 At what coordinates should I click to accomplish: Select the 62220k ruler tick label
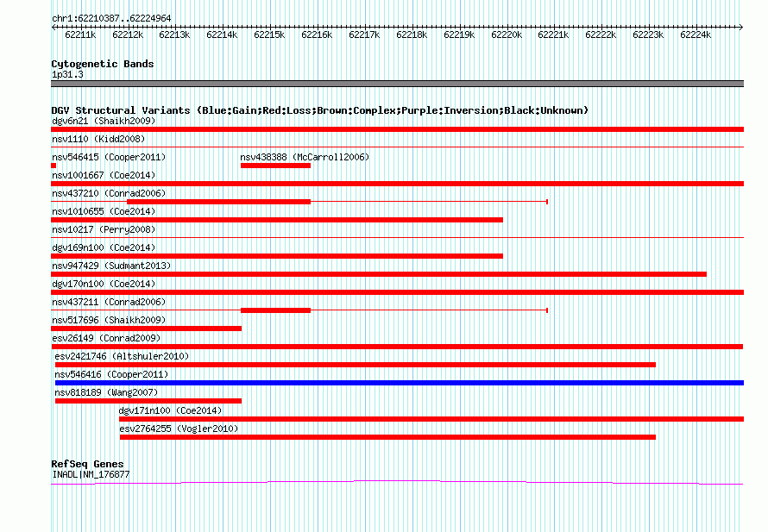point(507,34)
